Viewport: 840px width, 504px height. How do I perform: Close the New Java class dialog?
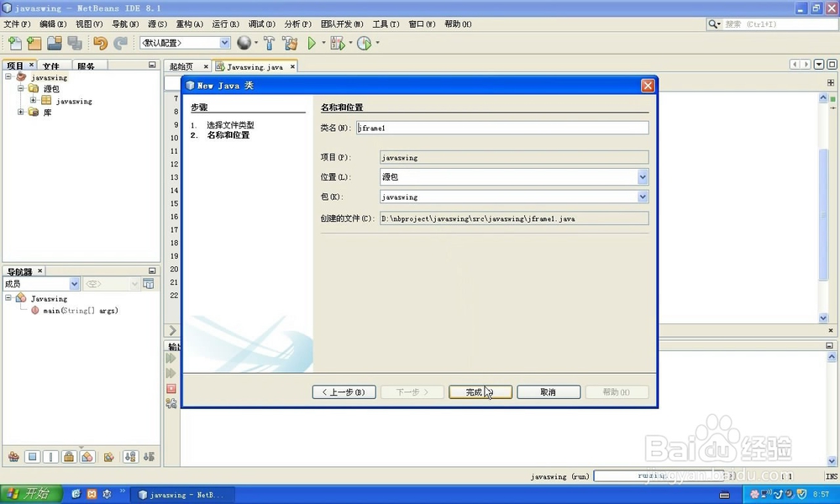click(648, 86)
